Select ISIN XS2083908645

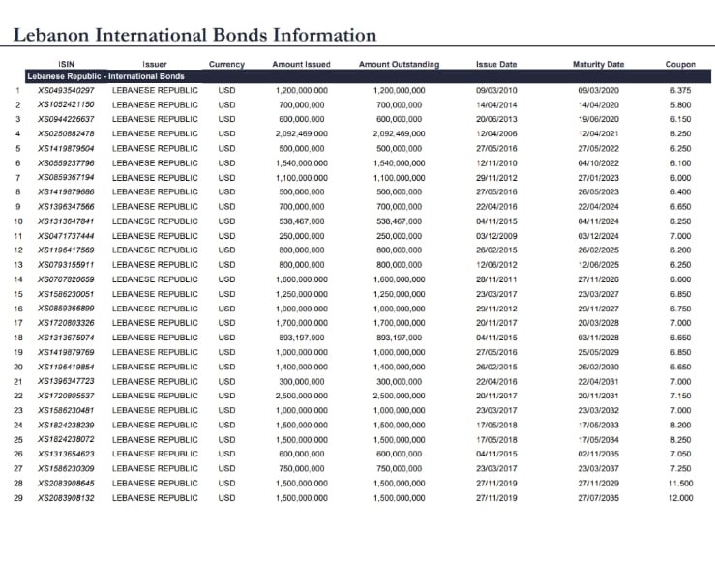point(66,483)
